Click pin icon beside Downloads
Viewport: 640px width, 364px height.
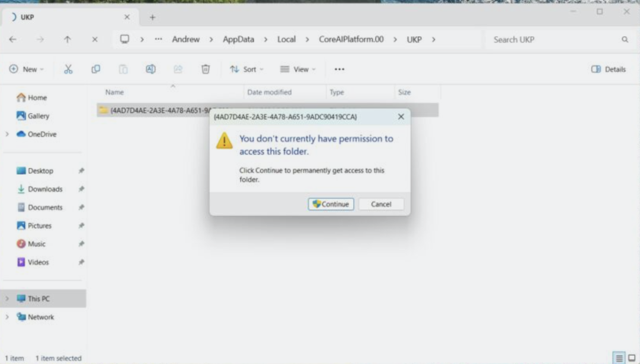(81, 189)
